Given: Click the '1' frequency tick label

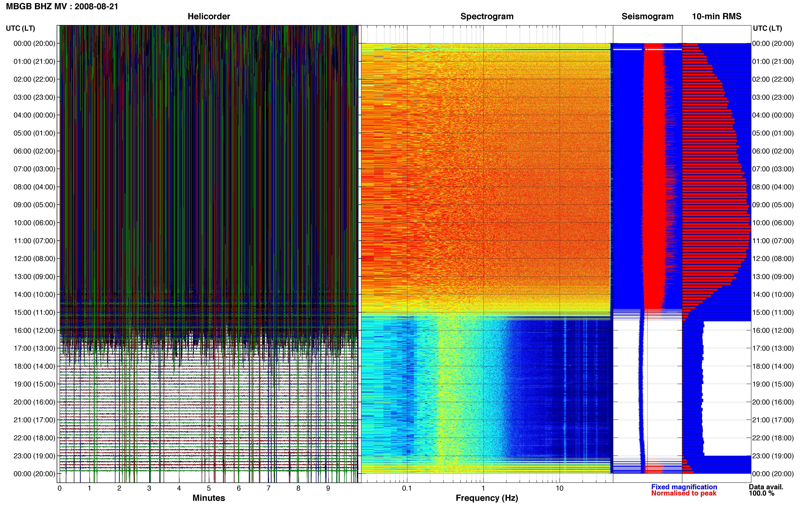Looking at the screenshot, I should pyautogui.click(x=483, y=488).
